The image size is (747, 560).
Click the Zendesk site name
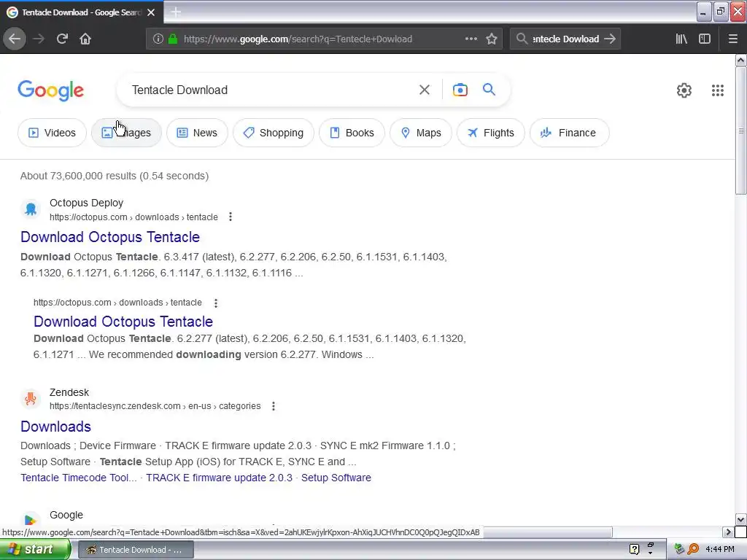(69, 392)
